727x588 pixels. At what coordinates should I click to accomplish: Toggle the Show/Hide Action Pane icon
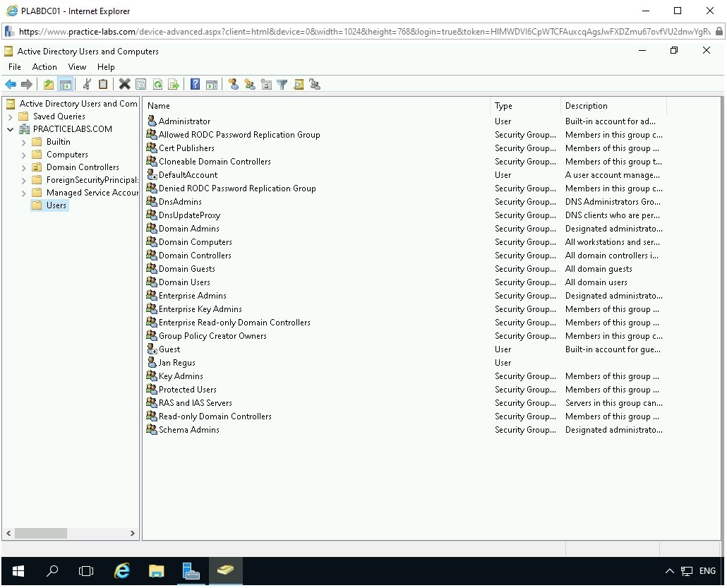pos(212,85)
